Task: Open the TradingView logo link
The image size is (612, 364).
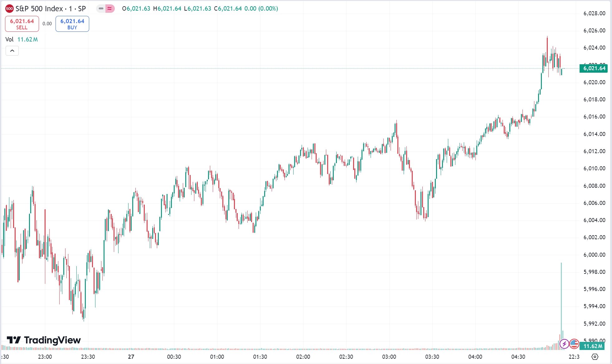Action: 44,340
